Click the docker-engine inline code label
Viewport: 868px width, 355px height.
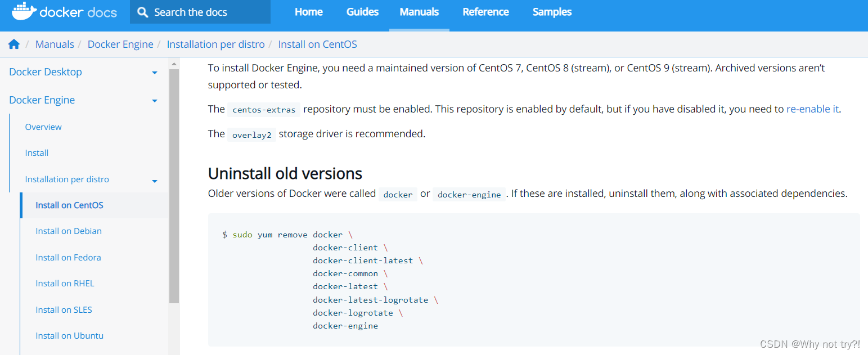click(x=469, y=194)
